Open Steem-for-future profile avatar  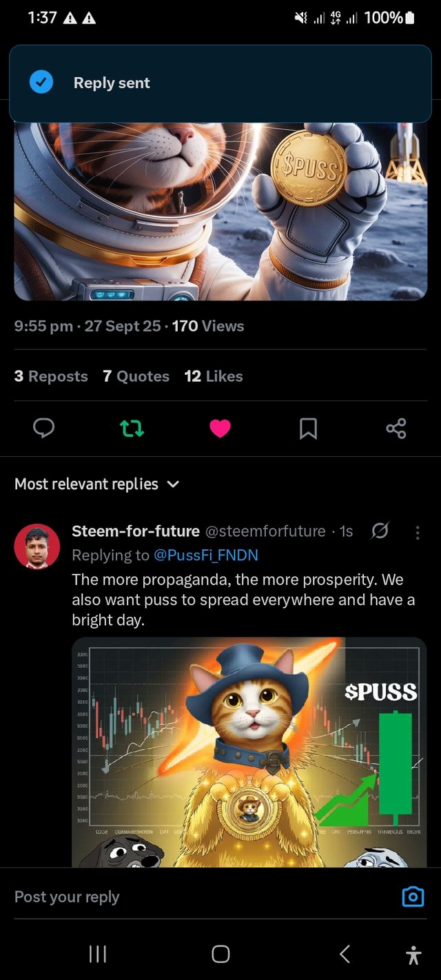(x=37, y=547)
